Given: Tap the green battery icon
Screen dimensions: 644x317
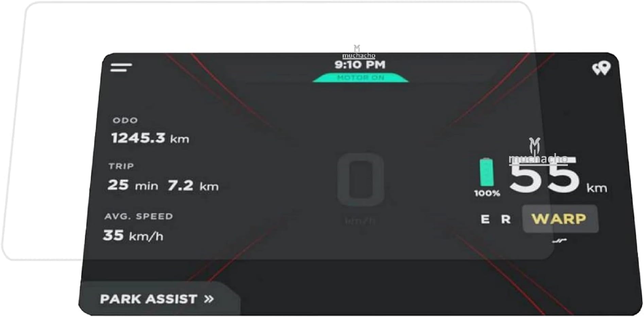Looking at the screenshot, I should tap(486, 172).
